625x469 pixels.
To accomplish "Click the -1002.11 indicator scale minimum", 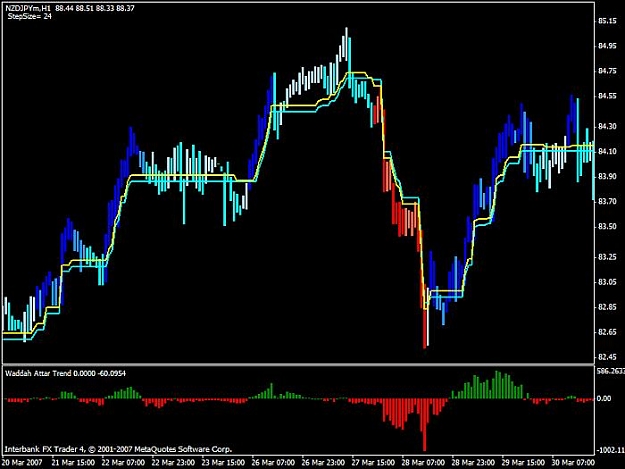I will 611,450.
